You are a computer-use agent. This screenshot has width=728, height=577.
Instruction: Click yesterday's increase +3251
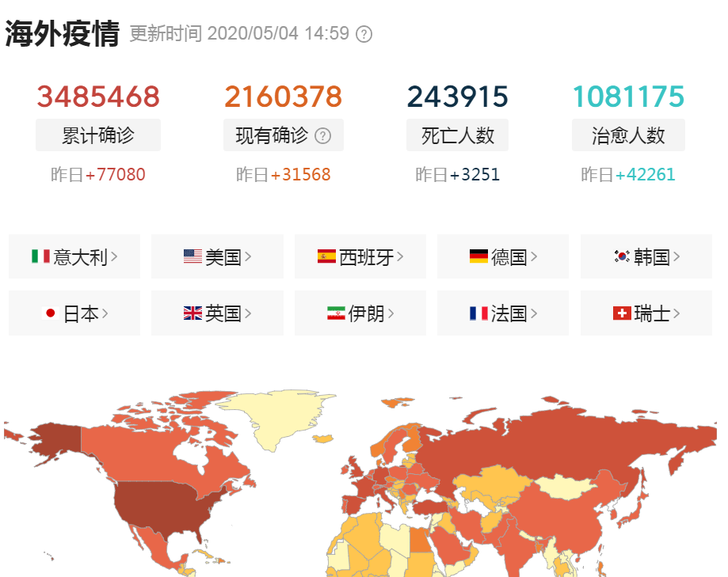pos(475,175)
